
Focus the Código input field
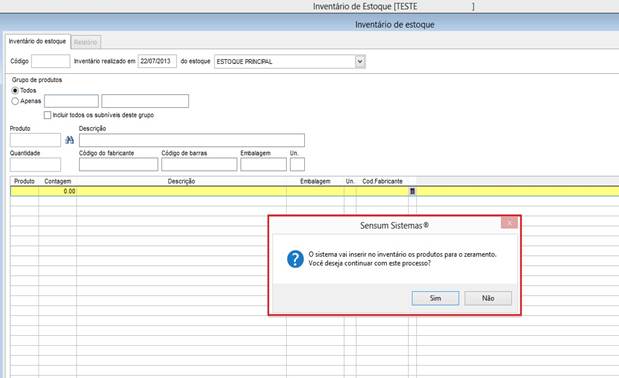(x=51, y=61)
